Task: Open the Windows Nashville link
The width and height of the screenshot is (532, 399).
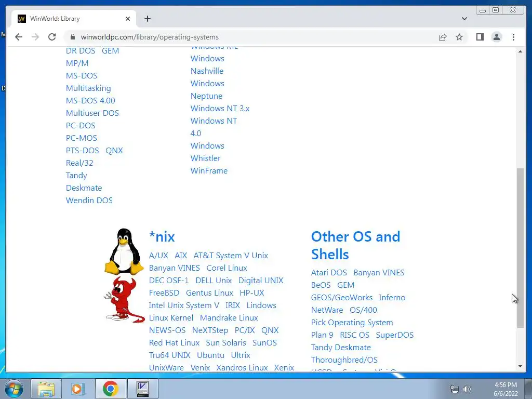Action: click(207, 65)
